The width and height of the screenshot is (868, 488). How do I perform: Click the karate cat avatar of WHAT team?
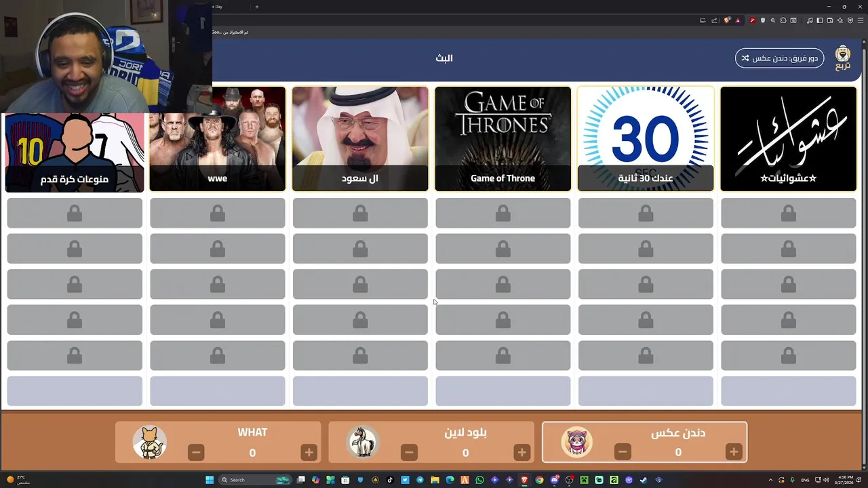[x=149, y=442]
